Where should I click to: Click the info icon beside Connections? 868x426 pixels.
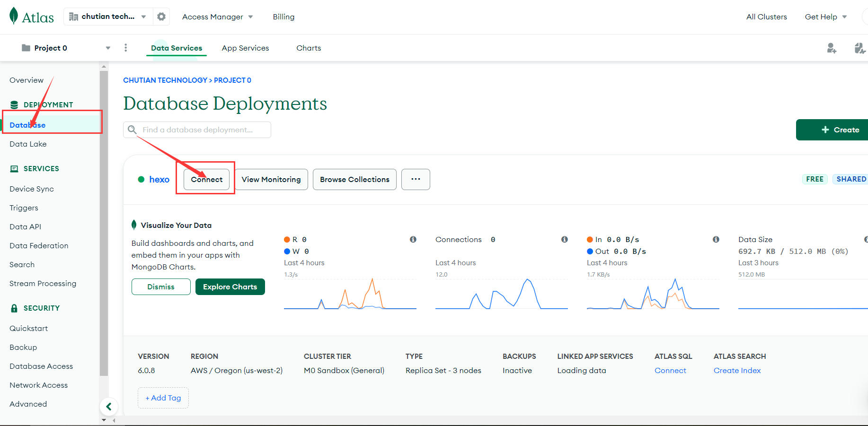pyautogui.click(x=564, y=239)
